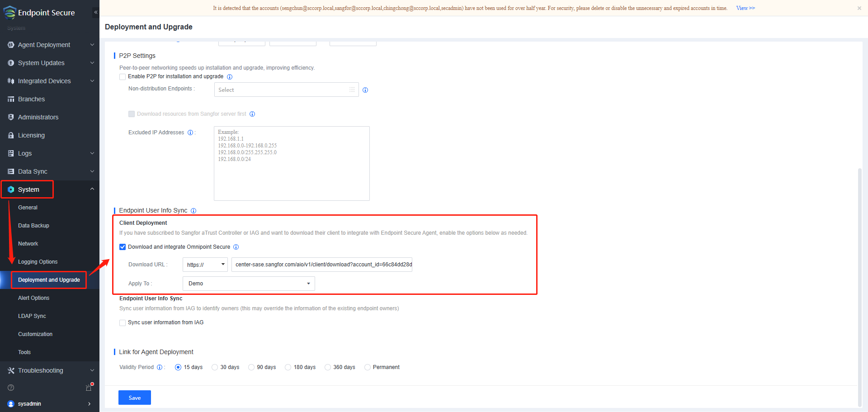Select 30 days validity period
Image resolution: width=868 pixels, height=412 pixels.
coord(215,367)
